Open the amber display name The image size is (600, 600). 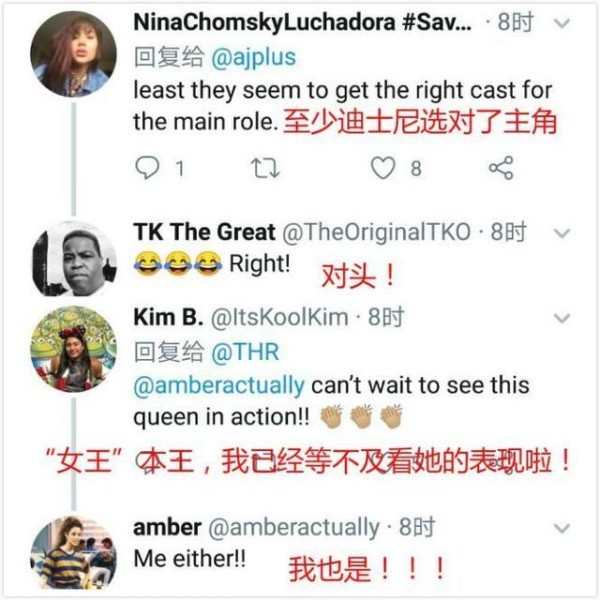[167, 527]
